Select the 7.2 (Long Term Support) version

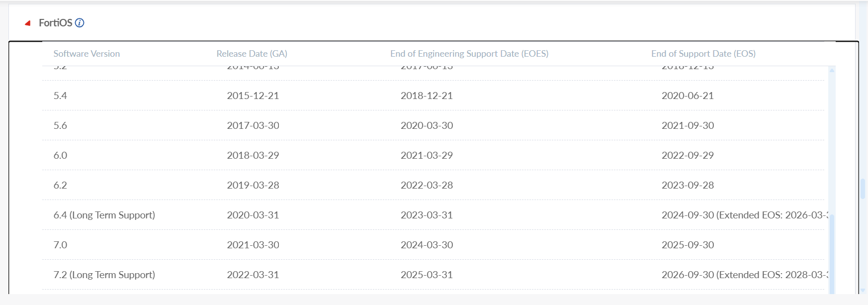(x=104, y=275)
